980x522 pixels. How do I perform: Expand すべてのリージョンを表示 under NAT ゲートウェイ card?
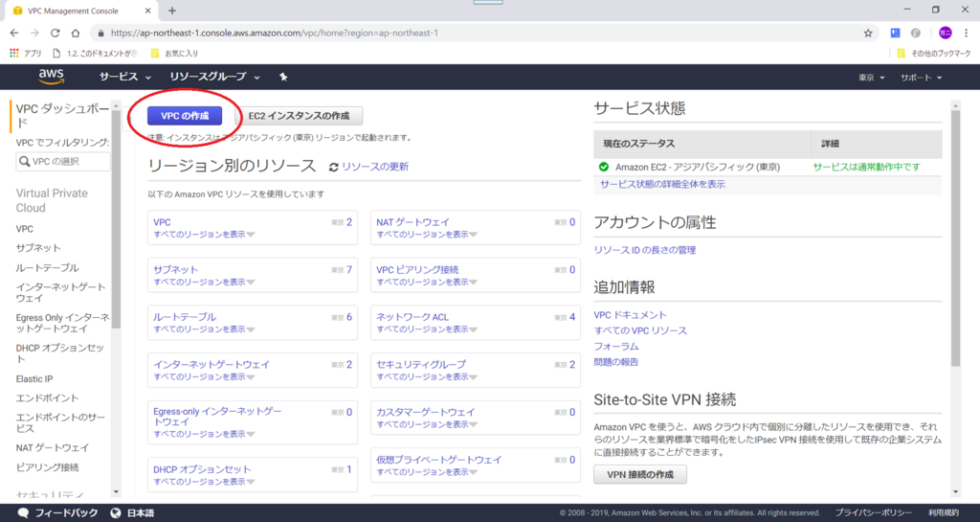coord(426,235)
